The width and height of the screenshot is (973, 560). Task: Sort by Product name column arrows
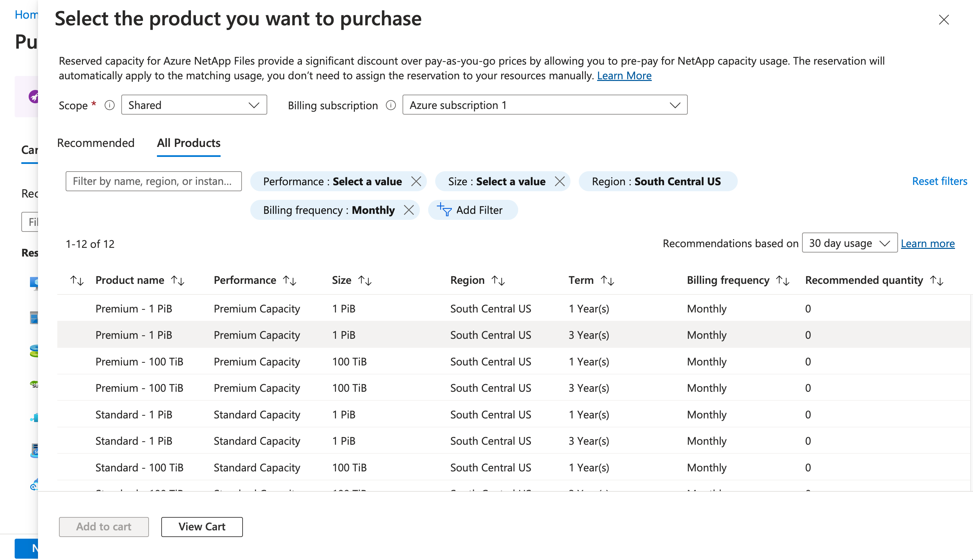178,280
